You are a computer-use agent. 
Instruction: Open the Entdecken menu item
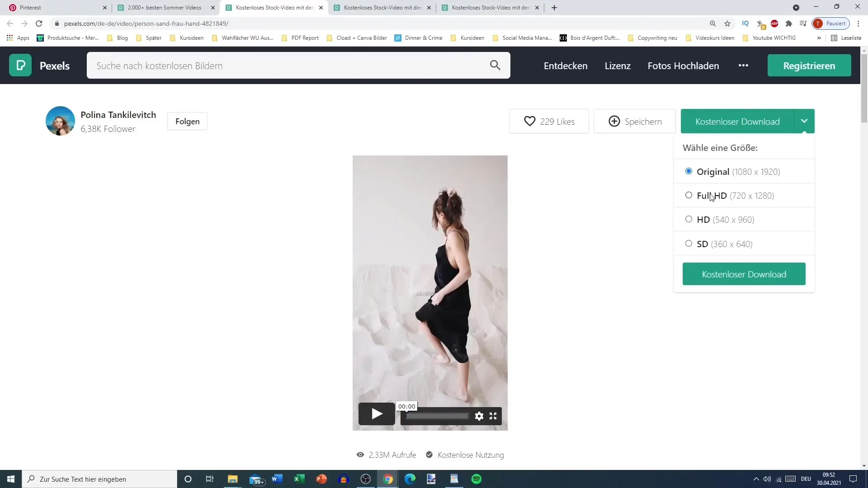click(x=566, y=66)
